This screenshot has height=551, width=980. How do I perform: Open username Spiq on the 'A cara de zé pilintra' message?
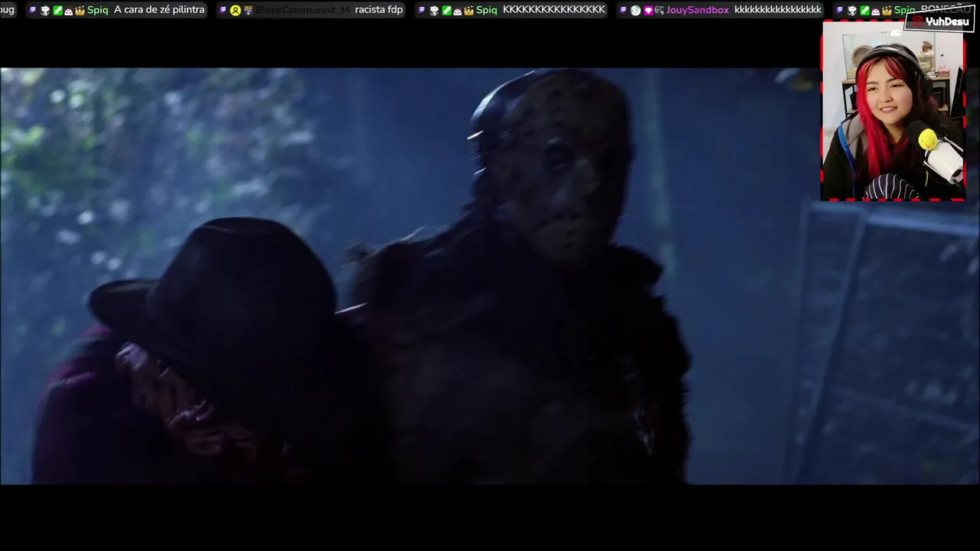click(x=97, y=10)
